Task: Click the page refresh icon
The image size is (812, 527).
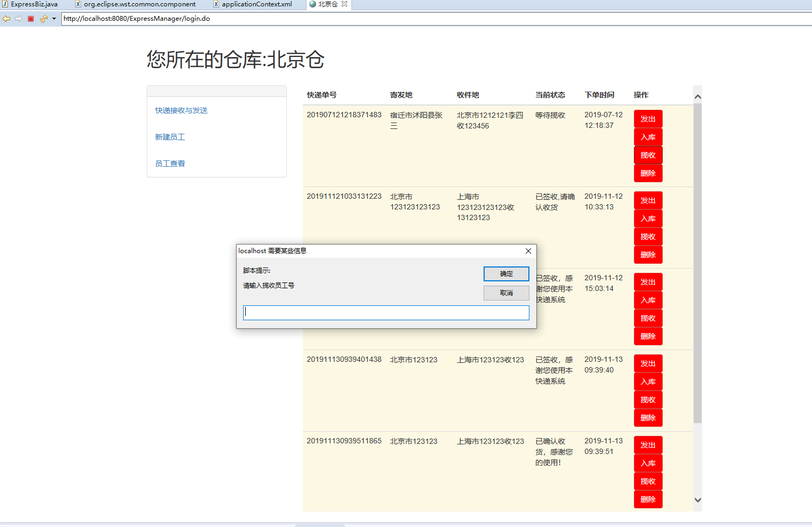Action: 43,18
